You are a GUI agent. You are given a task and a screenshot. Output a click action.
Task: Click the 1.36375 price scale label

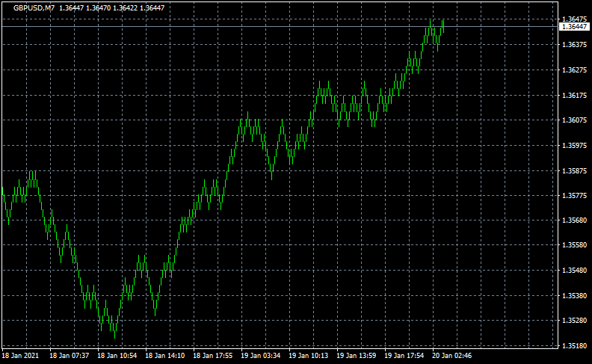click(574, 45)
